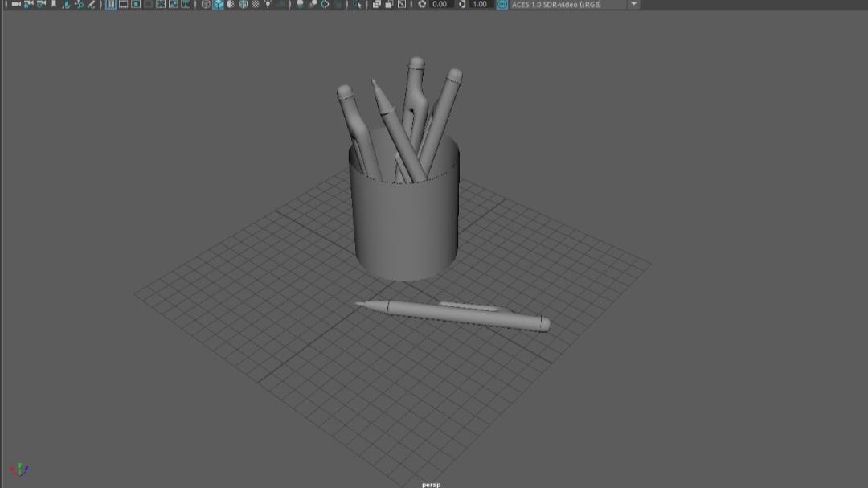Click the New Scene icon
868x488 pixels.
click(x=14, y=5)
